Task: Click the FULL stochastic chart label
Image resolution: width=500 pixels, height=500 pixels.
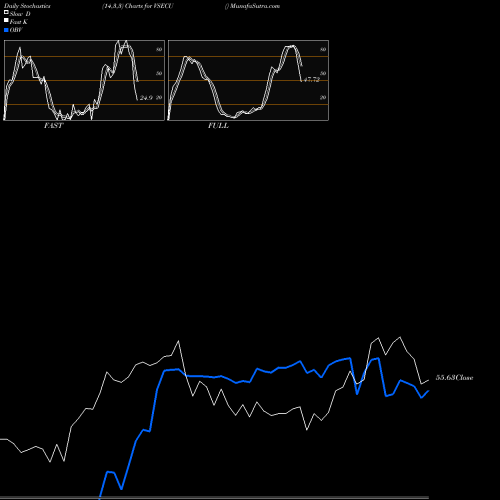Action: (x=218, y=126)
